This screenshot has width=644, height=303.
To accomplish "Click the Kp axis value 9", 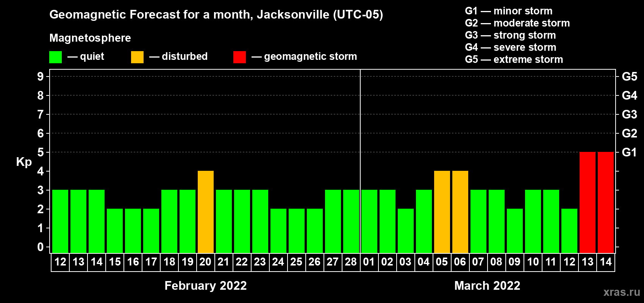I will click(41, 77).
